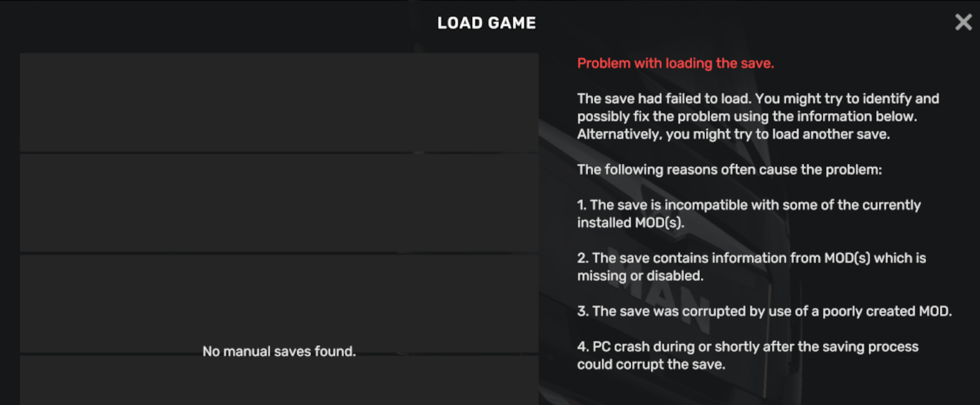This screenshot has height=405, width=980.
Task: Select the fourth, partially visible save slot
Action: 279,380
